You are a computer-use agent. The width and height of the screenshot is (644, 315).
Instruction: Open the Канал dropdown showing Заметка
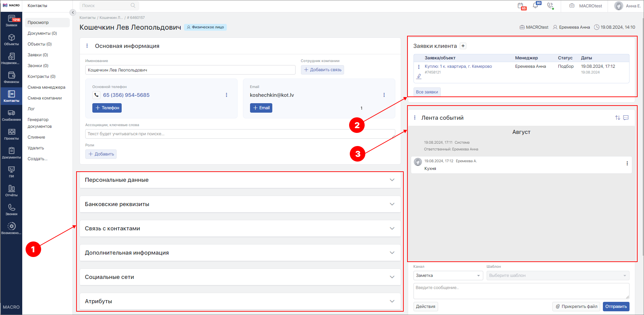point(448,276)
